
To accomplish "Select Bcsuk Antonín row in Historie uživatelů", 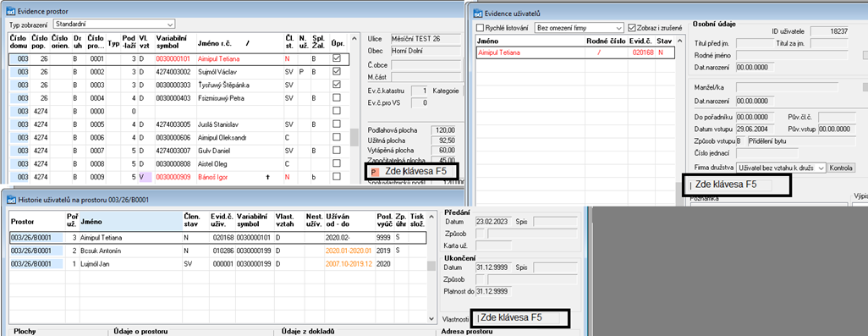I will click(x=217, y=251).
